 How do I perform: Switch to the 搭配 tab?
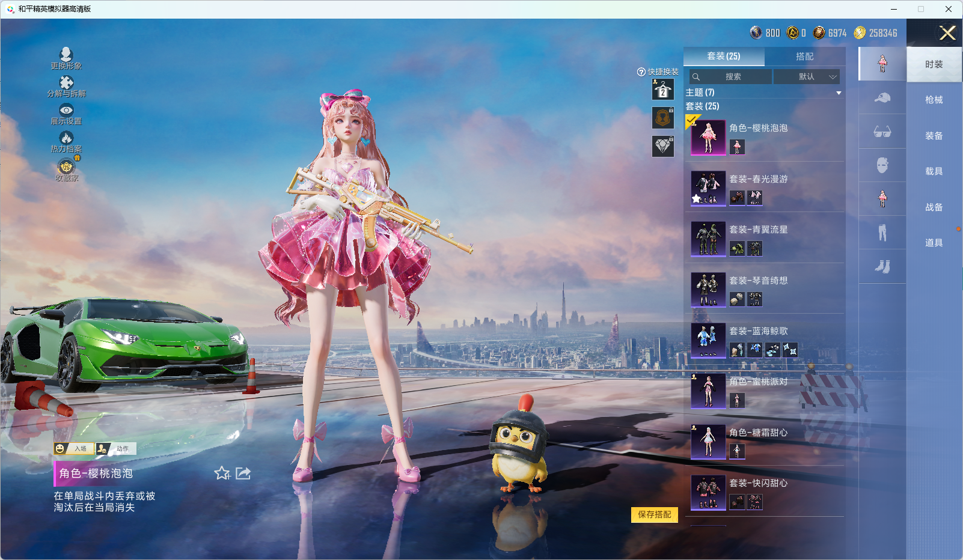click(804, 56)
